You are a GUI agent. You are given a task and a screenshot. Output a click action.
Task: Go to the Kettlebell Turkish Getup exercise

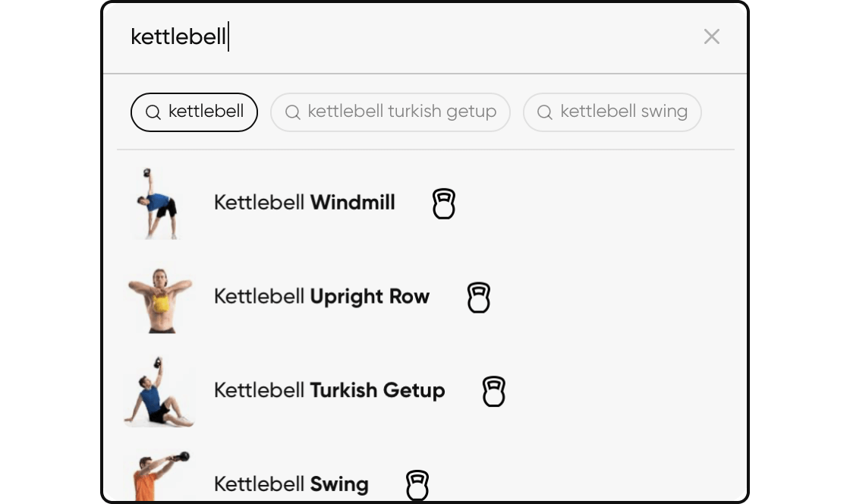click(329, 391)
